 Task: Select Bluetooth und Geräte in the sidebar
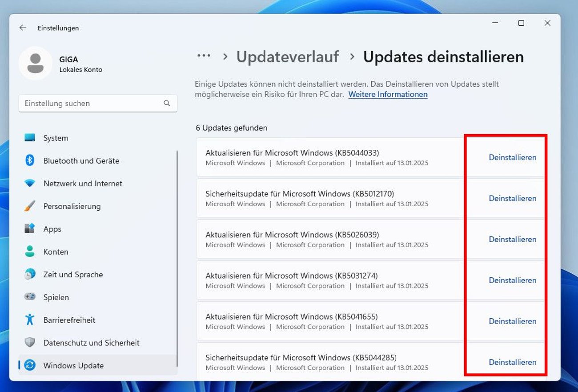(x=81, y=160)
